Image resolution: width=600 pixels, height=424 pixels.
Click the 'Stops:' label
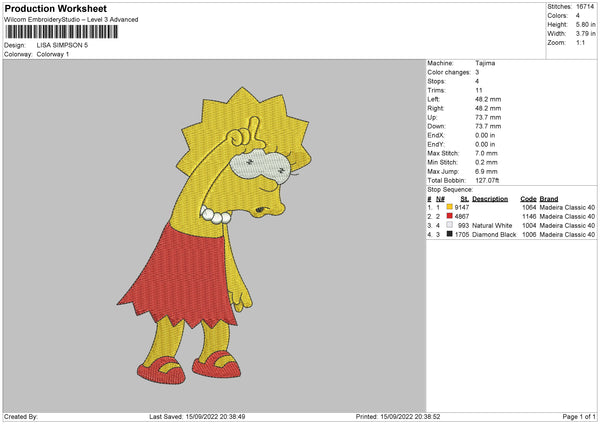[436, 81]
